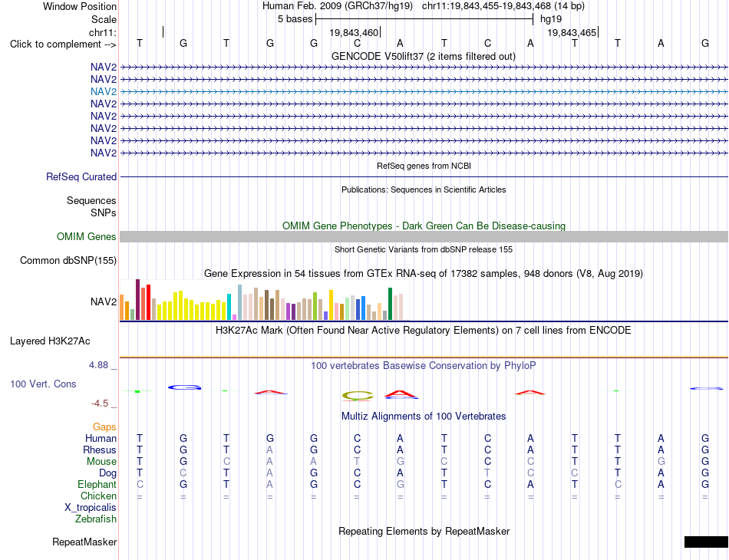Open 'Publications: Sequences in Scientific Articles' title
Image resolution: width=729 pixels, height=560 pixels.
[424, 189]
